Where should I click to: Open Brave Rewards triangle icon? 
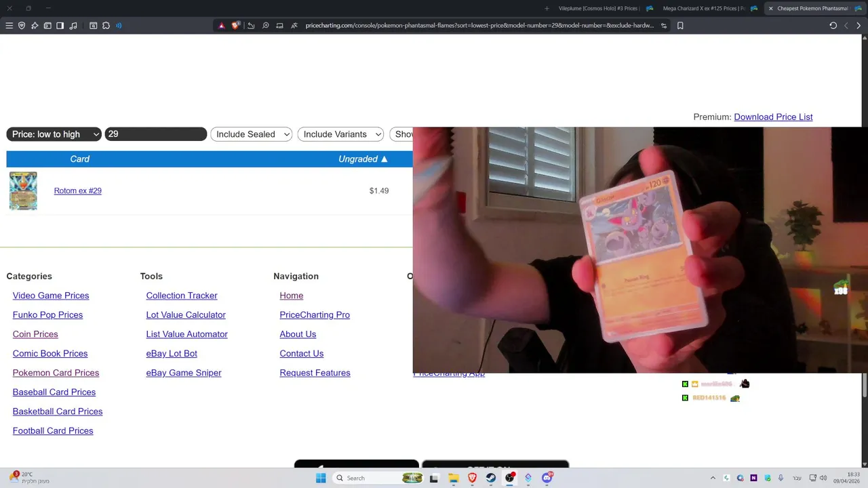pos(221,26)
